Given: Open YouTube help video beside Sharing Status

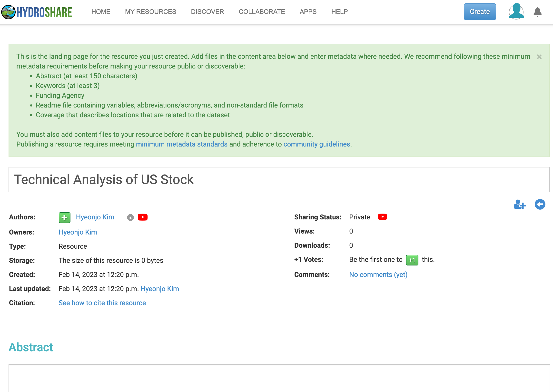Looking at the screenshot, I should [x=382, y=217].
